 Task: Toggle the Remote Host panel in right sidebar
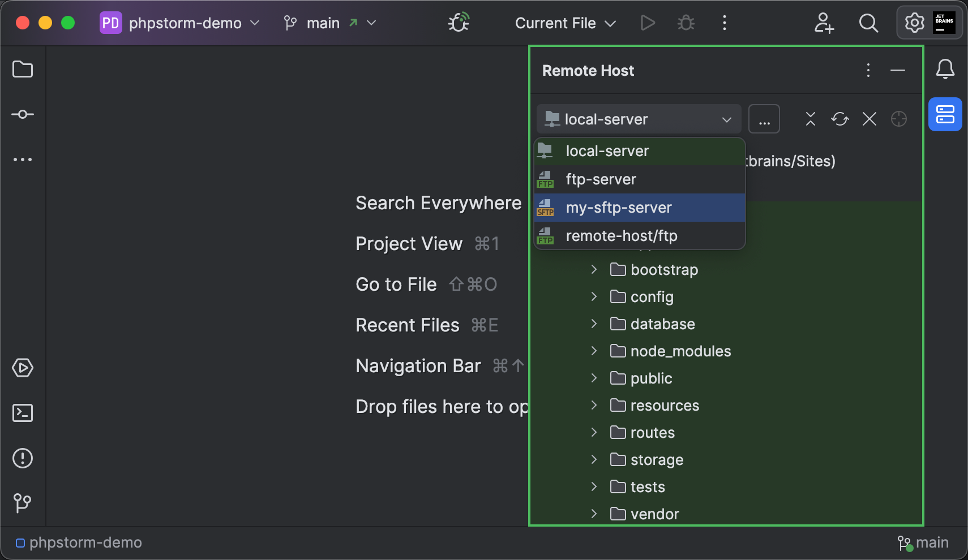coord(945,114)
